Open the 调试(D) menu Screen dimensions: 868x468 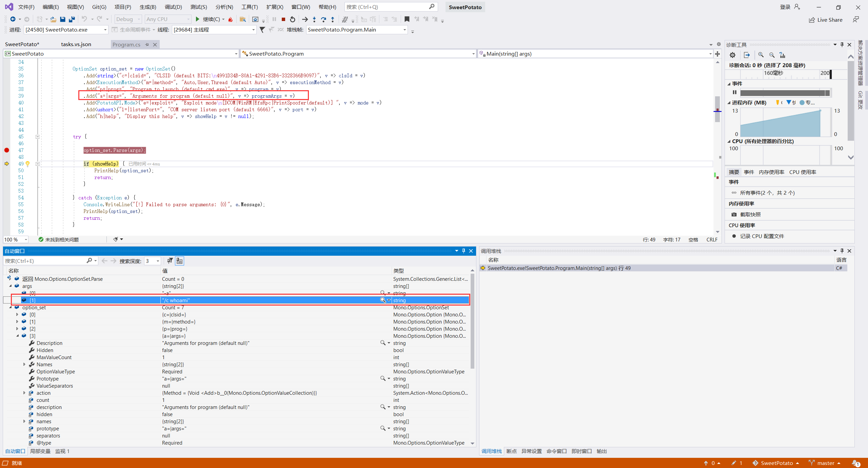coord(173,7)
